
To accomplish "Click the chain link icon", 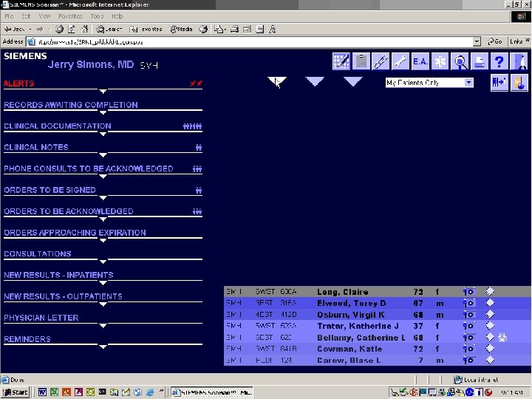I will point(381,61).
